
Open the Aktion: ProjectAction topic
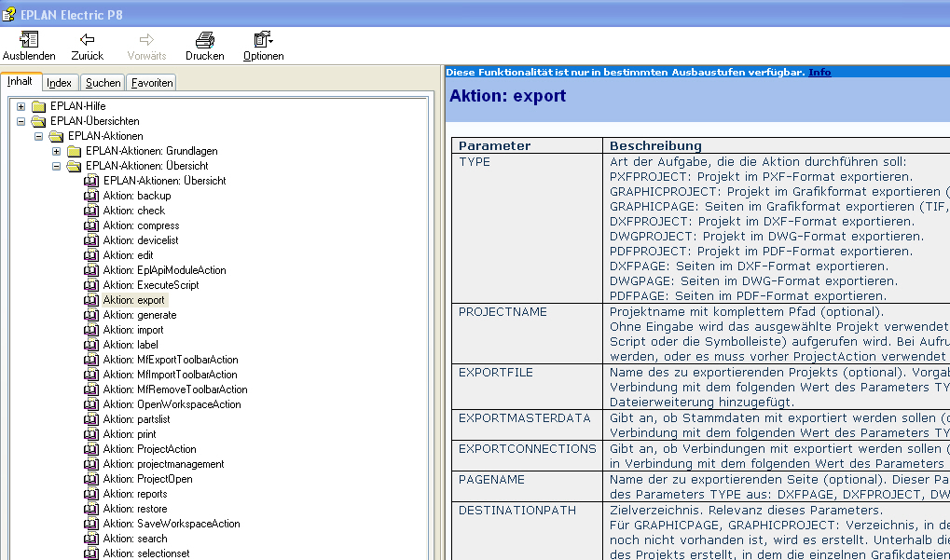coord(149,449)
